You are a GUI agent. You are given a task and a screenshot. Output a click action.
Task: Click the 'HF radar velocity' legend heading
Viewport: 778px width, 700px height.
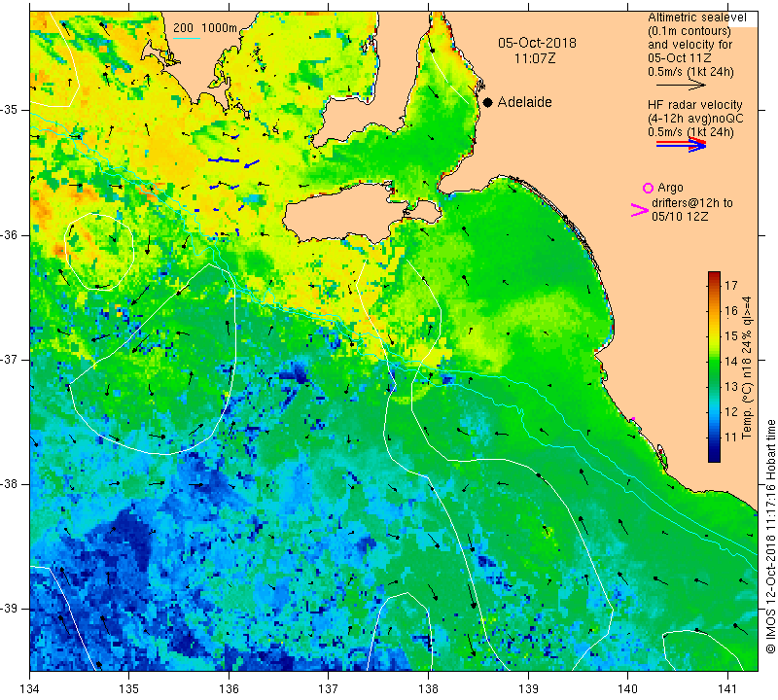point(695,105)
